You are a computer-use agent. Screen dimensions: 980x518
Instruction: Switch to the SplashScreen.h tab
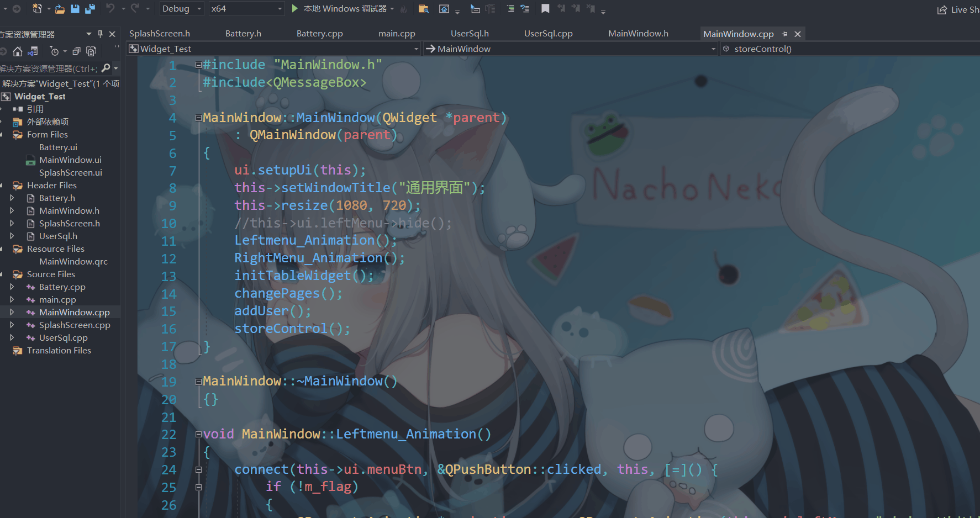[x=160, y=34]
